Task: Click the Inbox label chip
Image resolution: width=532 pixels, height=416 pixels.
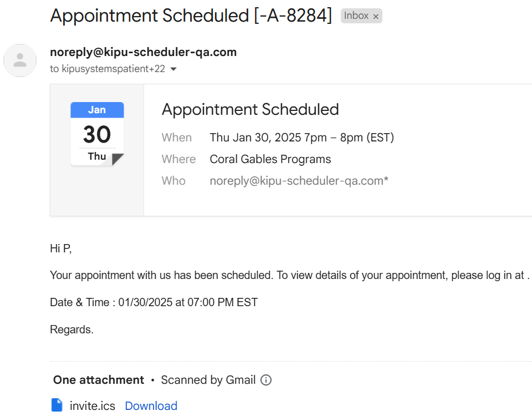Action: click(x=356, y=16)
